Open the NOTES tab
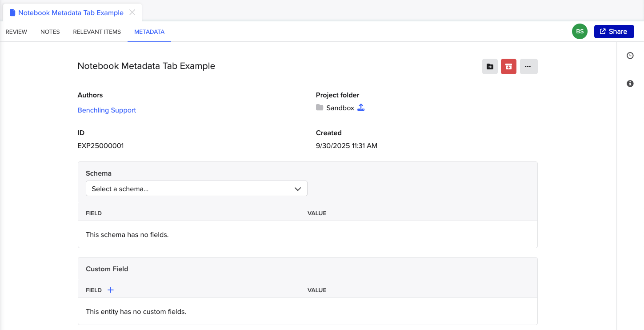Viewport: 644px width, 330px height. coord(50,32)
